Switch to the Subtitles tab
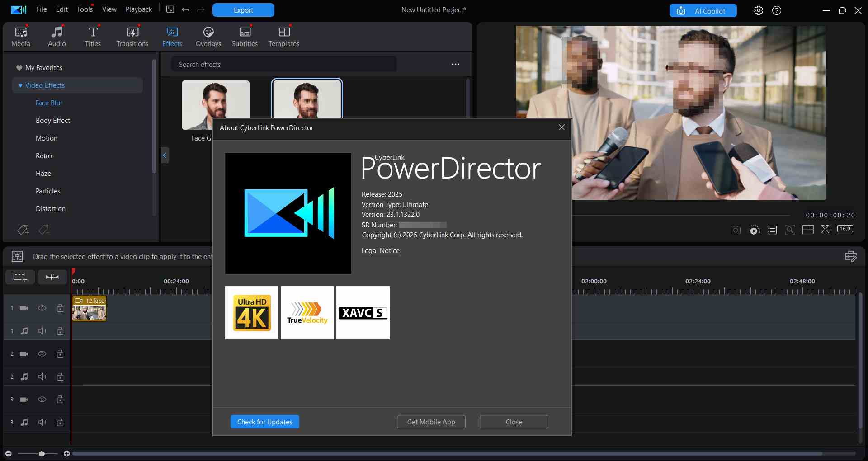Screen dimensions: 868x461 245,37
